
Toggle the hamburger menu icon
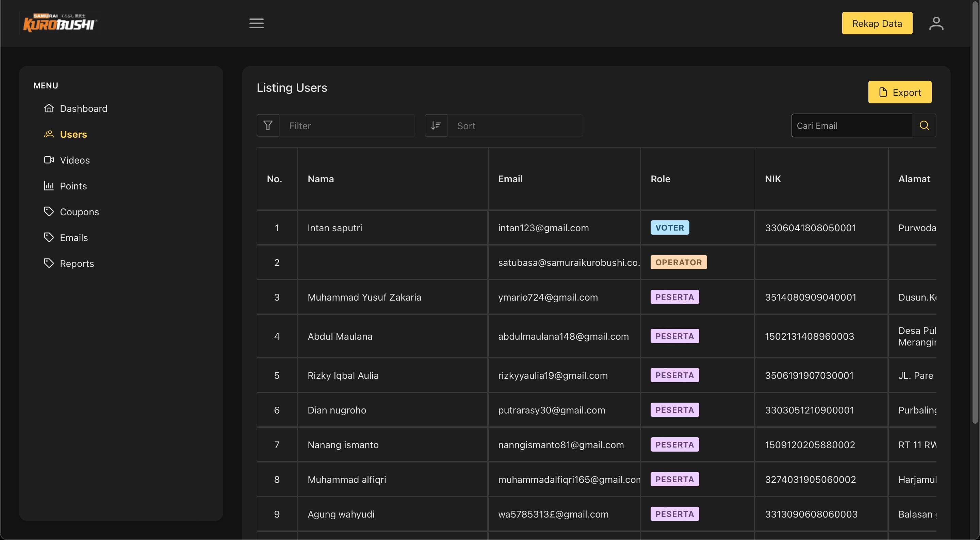[257, 23]
